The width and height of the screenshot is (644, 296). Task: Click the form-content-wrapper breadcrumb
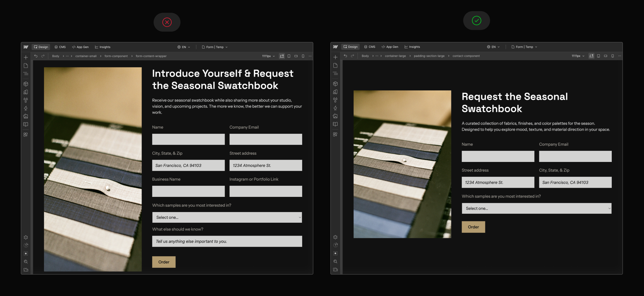coord(151,56)
